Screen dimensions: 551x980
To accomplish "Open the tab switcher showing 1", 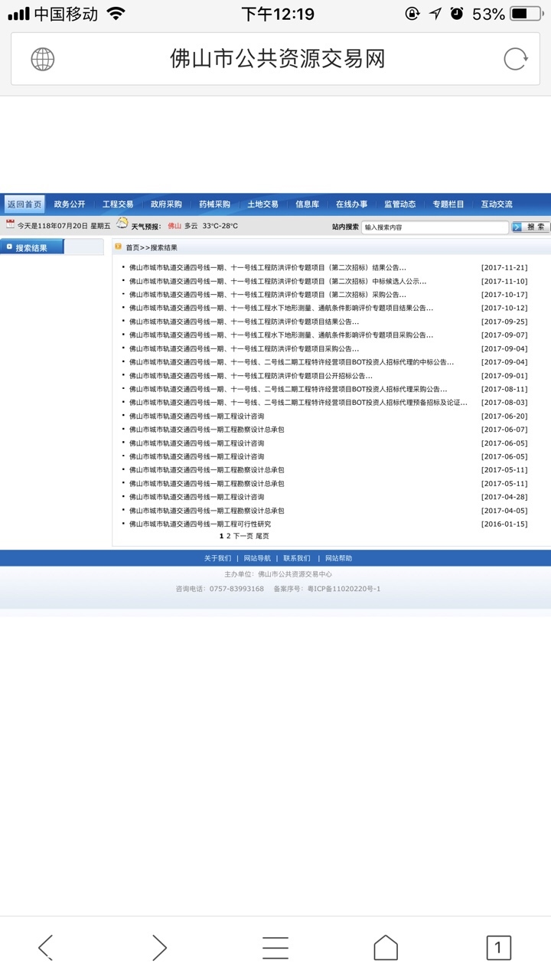I will pyautogui.click(x=498, y=947).
